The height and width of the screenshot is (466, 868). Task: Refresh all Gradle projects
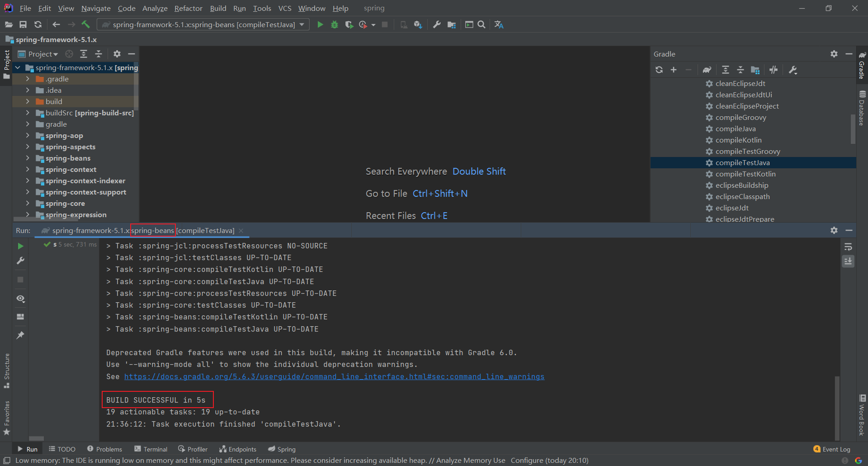[x=659, y=70]
